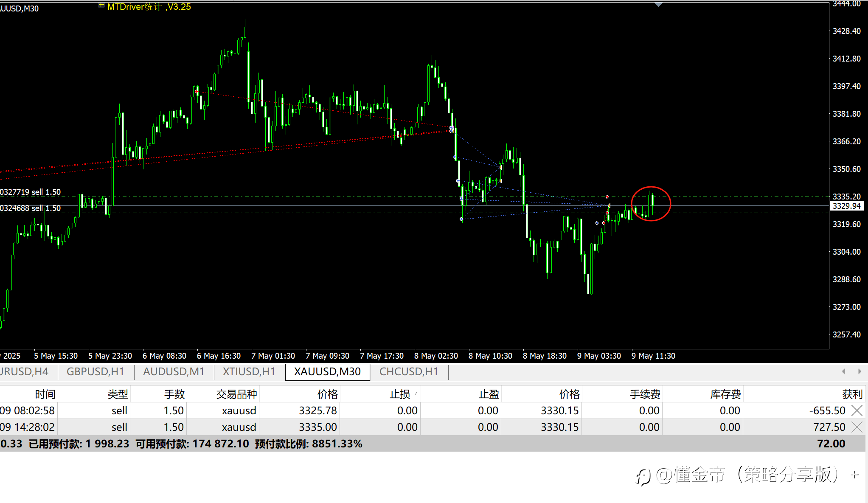Click the XAUUSD,M30 chart title label

19,8
